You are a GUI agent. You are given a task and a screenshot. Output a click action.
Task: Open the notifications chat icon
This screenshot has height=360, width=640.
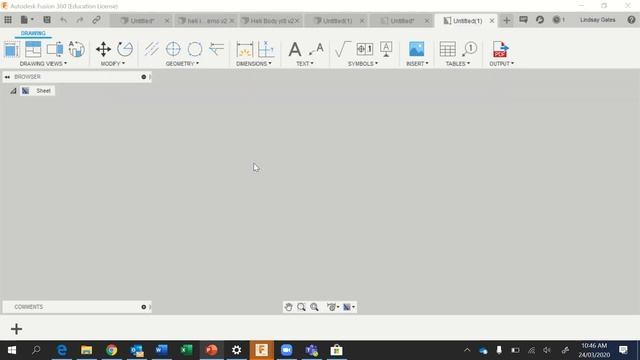[523, 20]
